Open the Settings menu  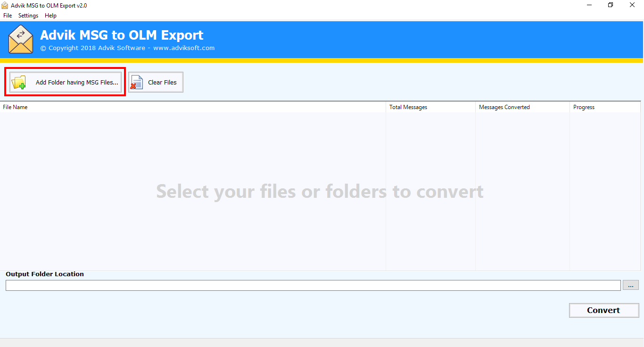tap(28, 16)
